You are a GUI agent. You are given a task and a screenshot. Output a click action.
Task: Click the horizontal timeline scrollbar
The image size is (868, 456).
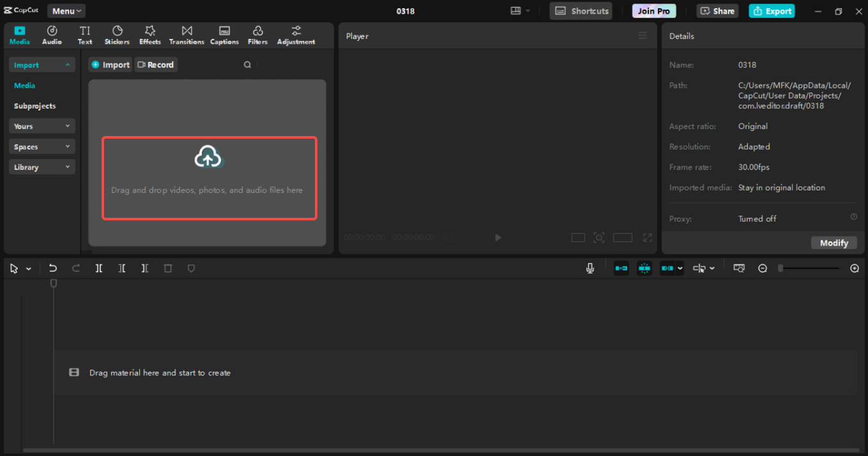point(439,450)
